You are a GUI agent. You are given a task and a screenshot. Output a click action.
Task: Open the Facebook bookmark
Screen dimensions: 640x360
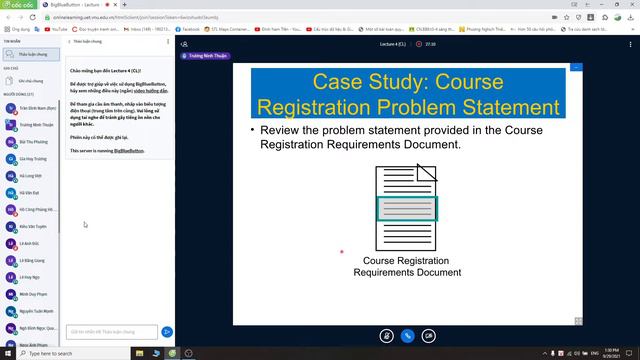coord(188,29)
